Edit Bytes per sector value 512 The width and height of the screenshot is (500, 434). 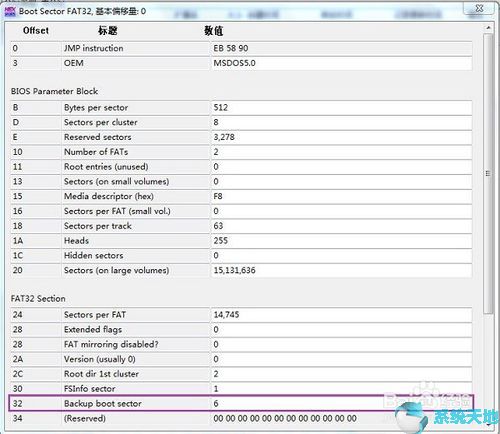coord(342,108)
